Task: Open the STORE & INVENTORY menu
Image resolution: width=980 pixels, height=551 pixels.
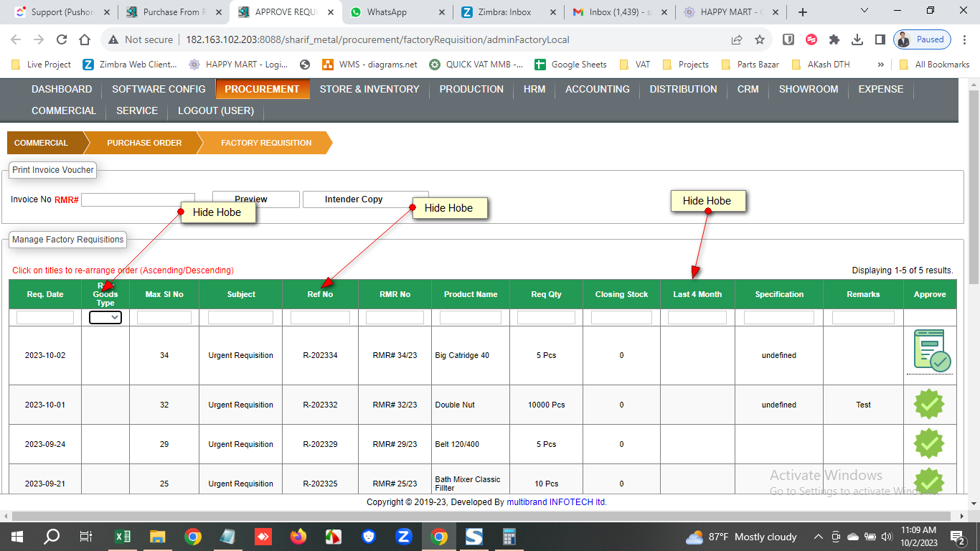Action: (369, 89)
